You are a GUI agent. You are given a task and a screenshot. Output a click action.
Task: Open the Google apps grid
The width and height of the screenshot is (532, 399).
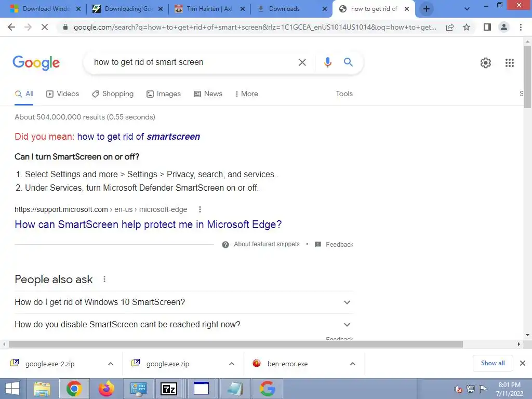[510, 63]
